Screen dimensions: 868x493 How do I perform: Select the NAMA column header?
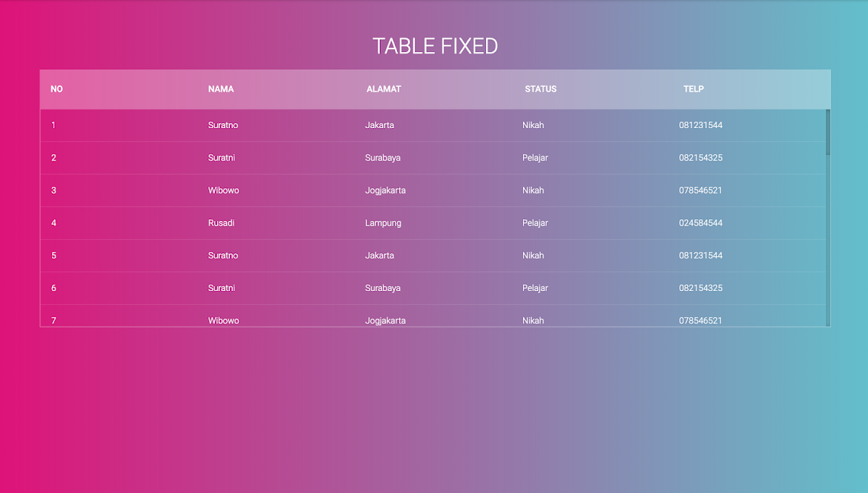(221, 89)
